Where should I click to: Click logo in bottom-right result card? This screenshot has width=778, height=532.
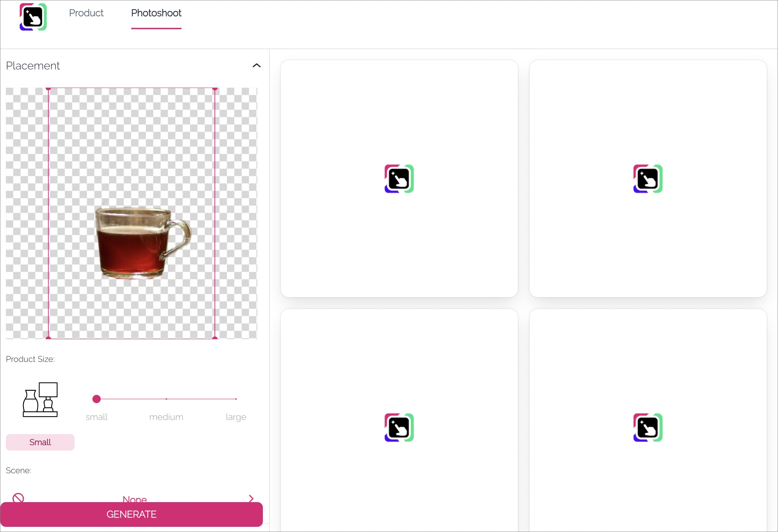[648, 428]
